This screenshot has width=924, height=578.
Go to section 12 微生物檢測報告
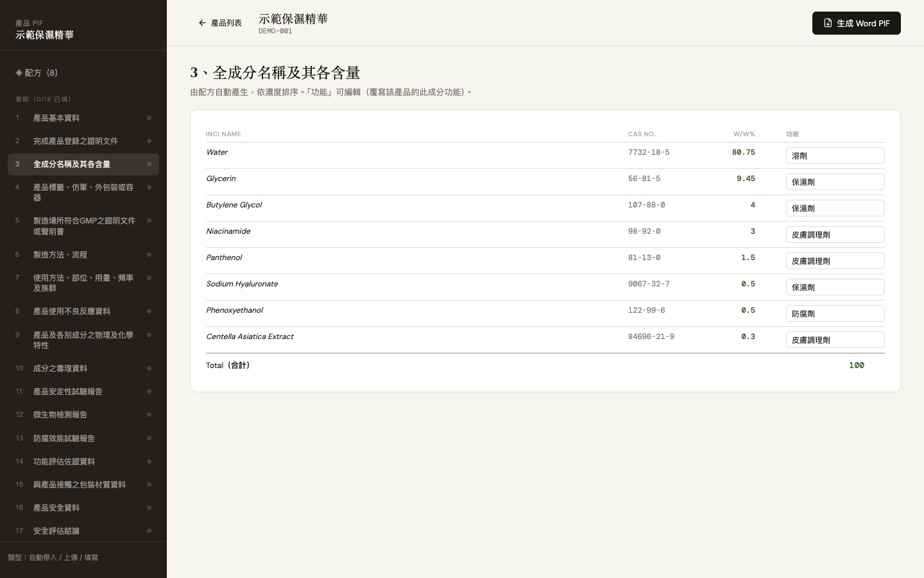(x=83, y=415)
